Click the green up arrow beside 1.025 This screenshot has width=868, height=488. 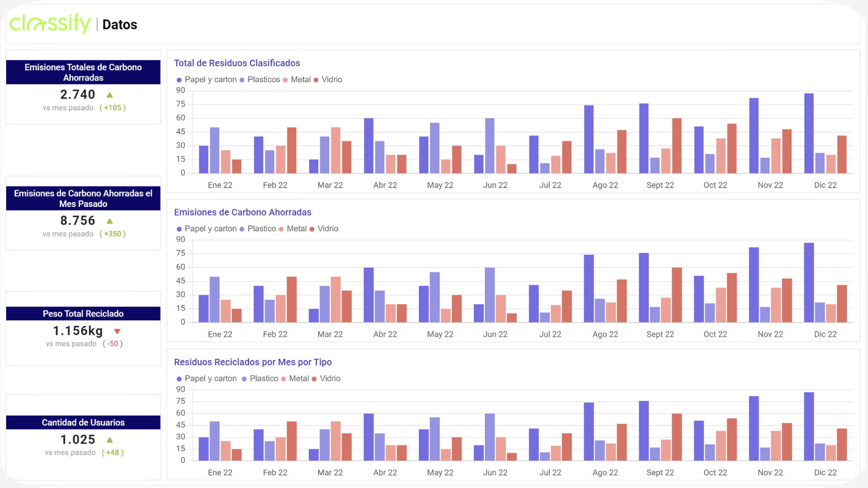tap(110, 440)
